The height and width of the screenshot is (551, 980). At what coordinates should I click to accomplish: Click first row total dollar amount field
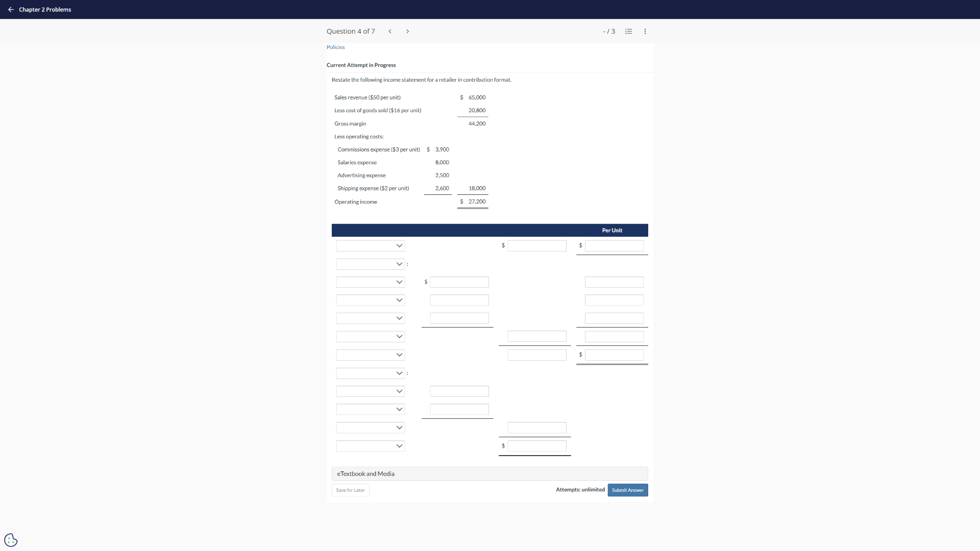537,246
